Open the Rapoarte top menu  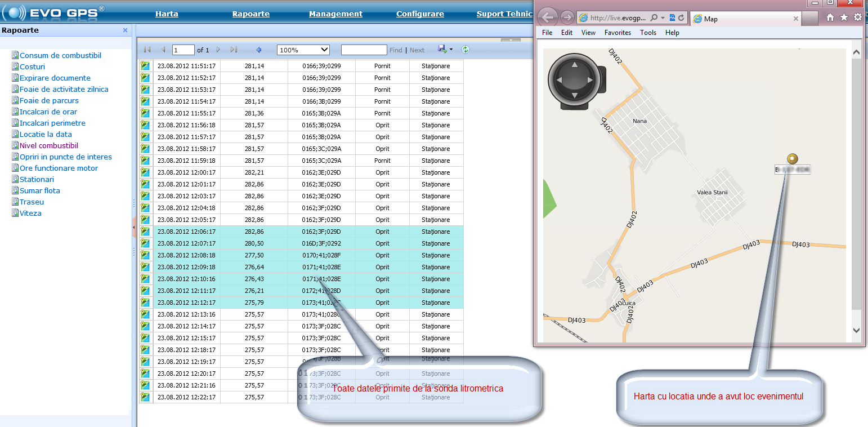(250, 14)
